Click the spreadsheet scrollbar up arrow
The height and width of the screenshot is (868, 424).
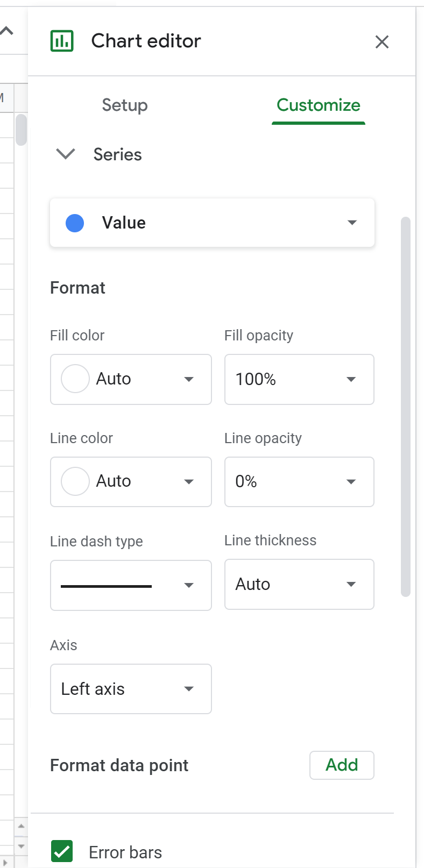point(20,825)
